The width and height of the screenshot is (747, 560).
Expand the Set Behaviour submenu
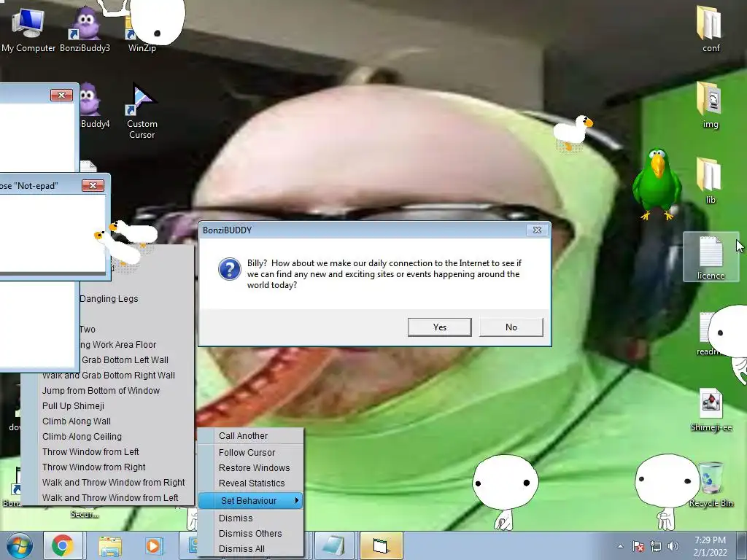click(x=251, y=500)
